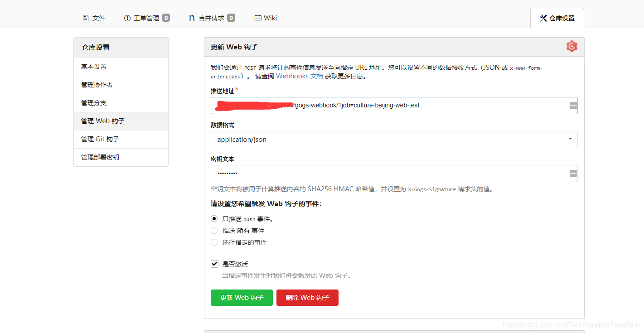Click the green 更新 Web 钩子 button
This screenshot has width=644, height=333.
[x=242, y=298]
